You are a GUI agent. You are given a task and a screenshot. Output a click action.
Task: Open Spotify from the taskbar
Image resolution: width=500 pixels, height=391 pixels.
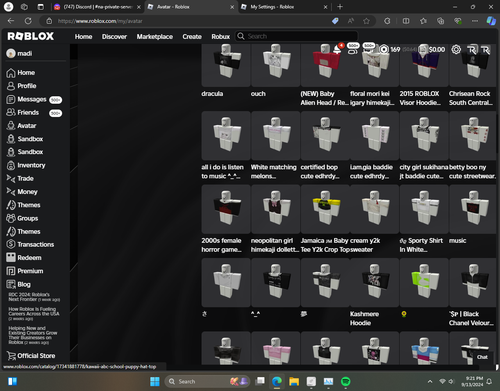346,381
